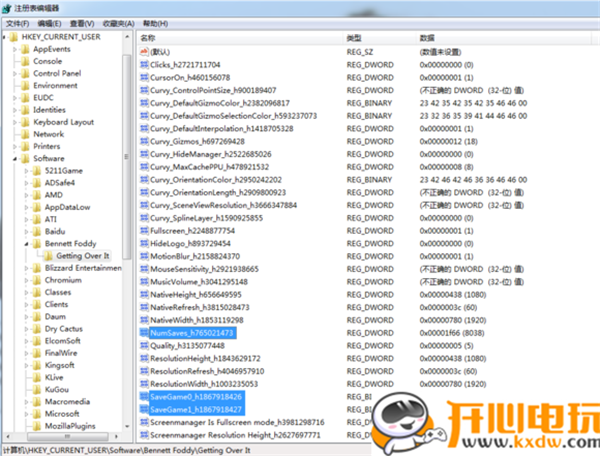Viewport: 600px width, 456px height.
Task: Click the Console folder icon
Action: click(x=25, y=61)
